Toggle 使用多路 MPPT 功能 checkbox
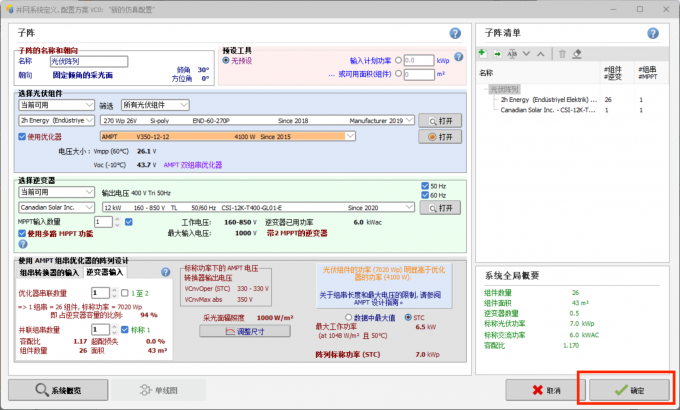 click(22, 233)
